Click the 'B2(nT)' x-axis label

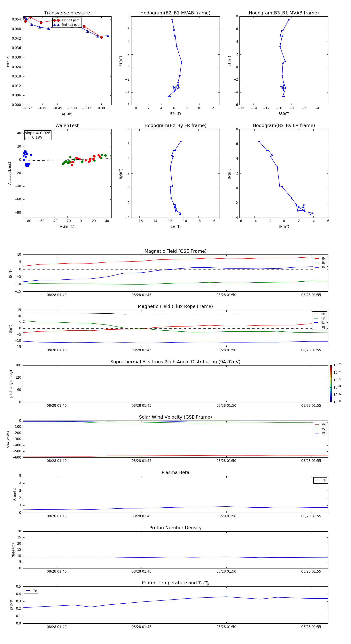(x=175, y=114)
